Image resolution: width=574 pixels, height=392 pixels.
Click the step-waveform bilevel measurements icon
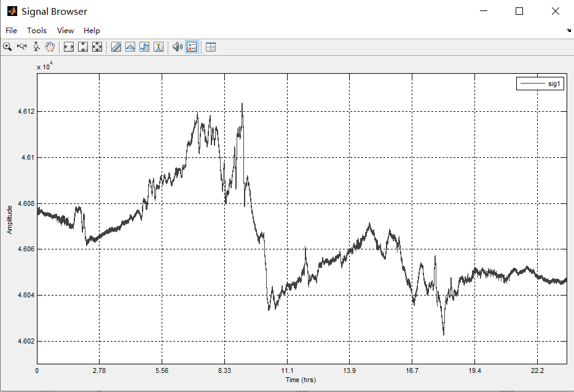144,47
